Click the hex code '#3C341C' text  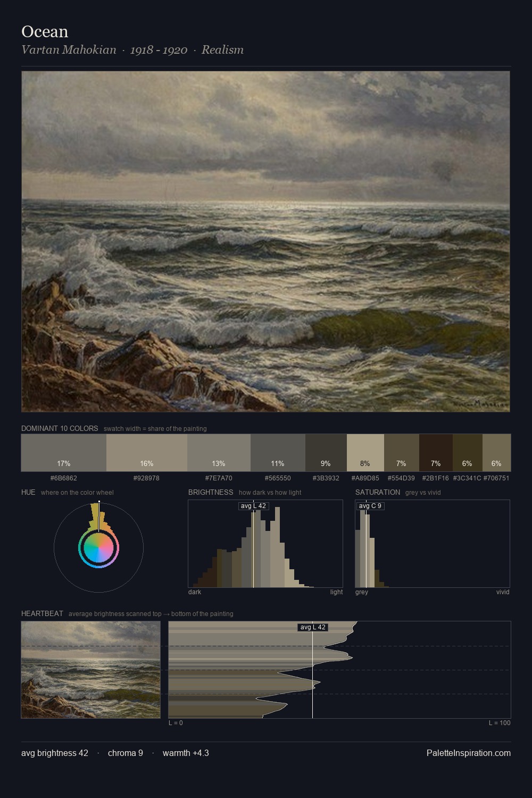pos(467,478)
